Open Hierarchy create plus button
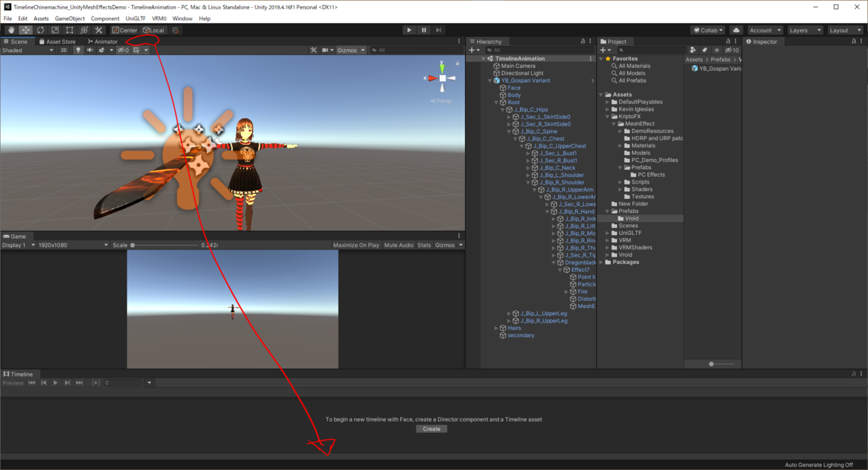Viewport: 868px width, 470px height. point(473,50)
